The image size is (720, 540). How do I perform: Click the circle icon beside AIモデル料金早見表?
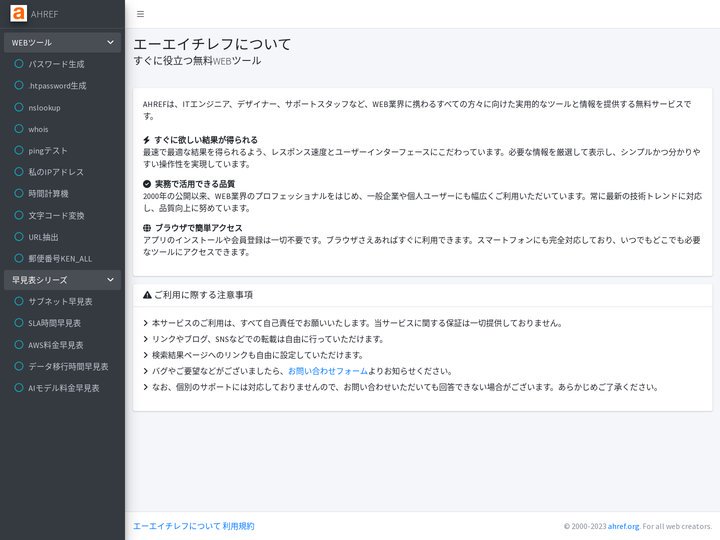click(19, 388)
